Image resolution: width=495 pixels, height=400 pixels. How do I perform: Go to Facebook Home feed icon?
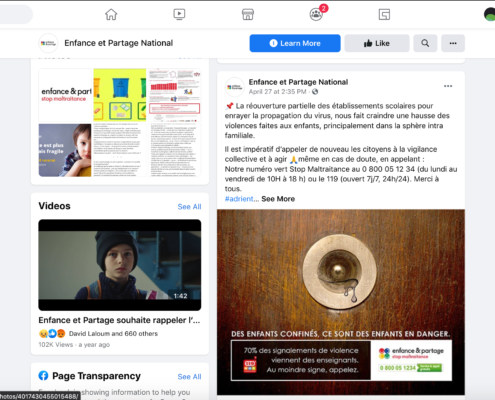pyautogui.click(x=111, y=14)
